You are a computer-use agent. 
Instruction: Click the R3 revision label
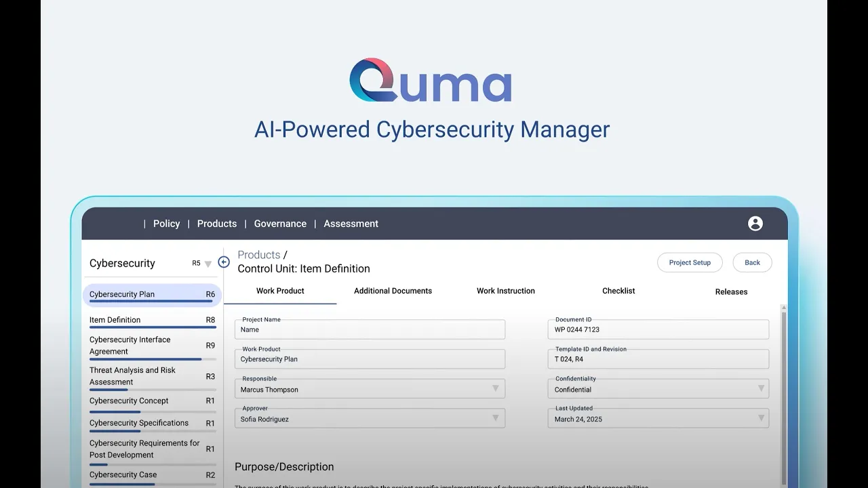tap(210, 376)
